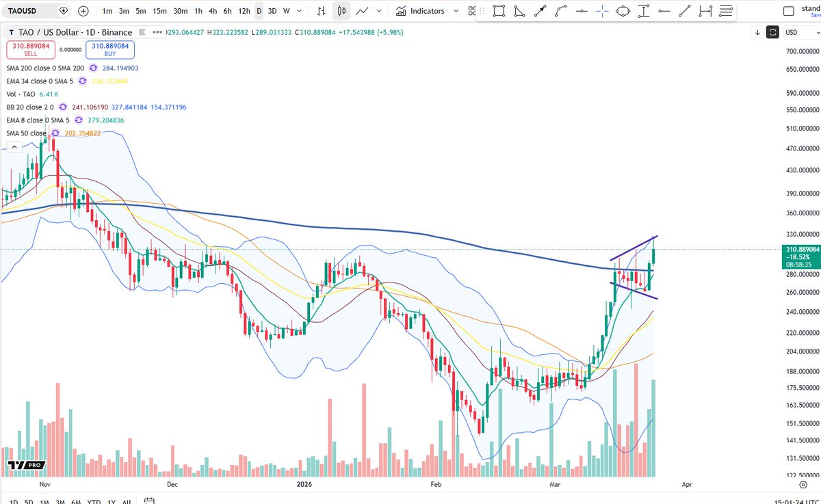821x504 pixels.
Task: Click the candle chart style icon
Action: point(341,11)
